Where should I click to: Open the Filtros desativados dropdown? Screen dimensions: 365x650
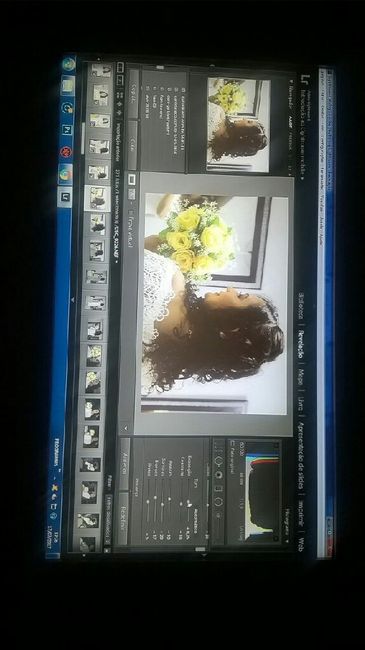point(108,519)
